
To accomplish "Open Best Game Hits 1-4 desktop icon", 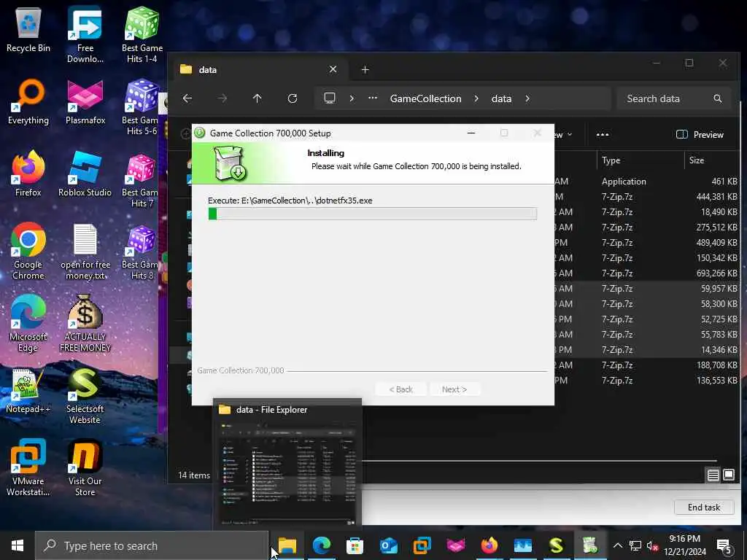I will [x=142, y=34].
